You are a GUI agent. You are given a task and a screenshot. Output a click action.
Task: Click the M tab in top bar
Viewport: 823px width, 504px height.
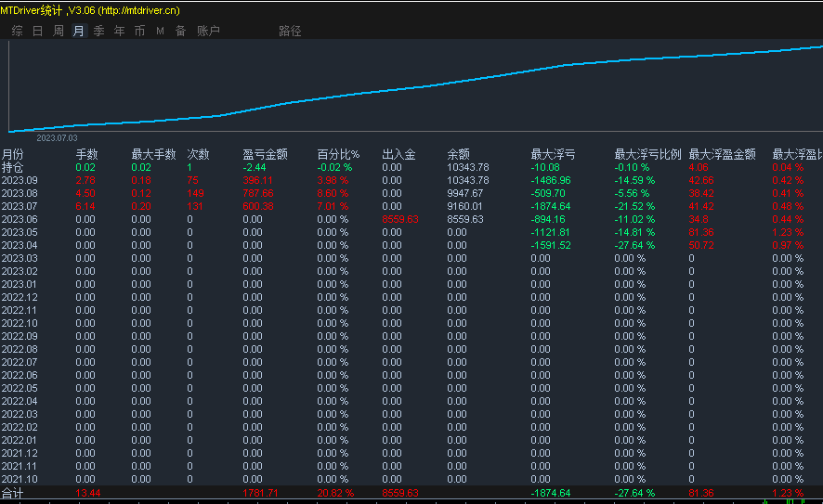tap(160, 31)
